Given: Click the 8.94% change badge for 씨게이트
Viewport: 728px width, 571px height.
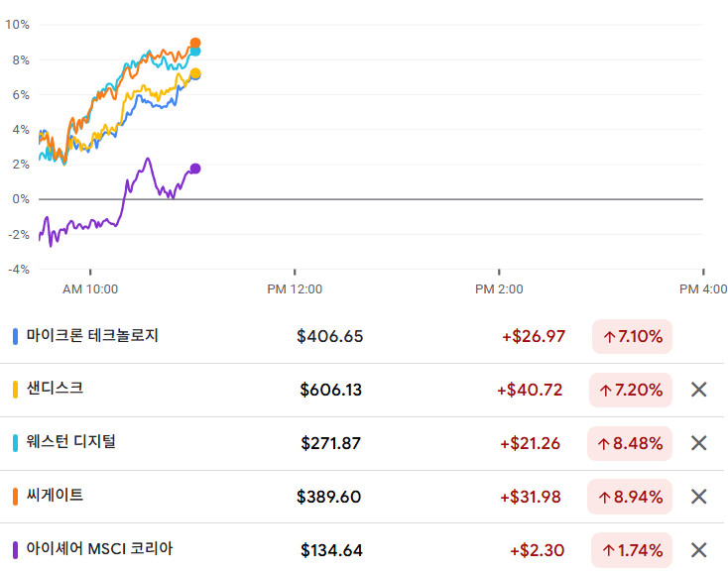Looking at the screenshot, I should tap(631, 497).
